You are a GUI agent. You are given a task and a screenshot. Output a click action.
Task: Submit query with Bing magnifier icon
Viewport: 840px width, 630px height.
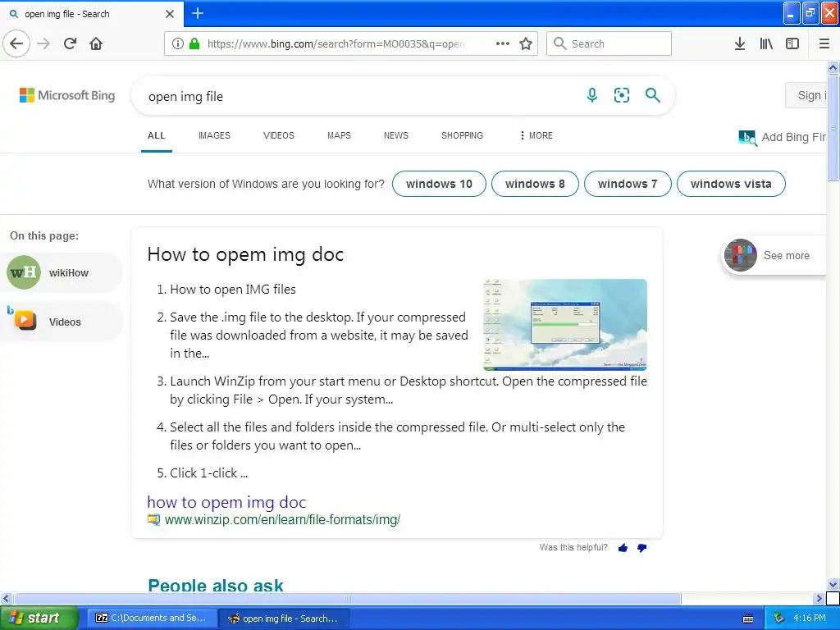pos(652,95)
